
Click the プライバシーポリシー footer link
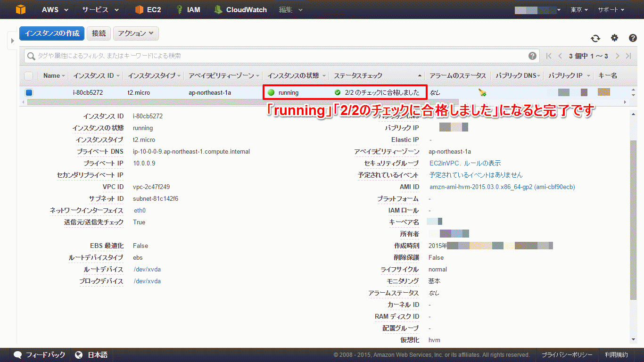pyautogui.click(x=566, y=355)
